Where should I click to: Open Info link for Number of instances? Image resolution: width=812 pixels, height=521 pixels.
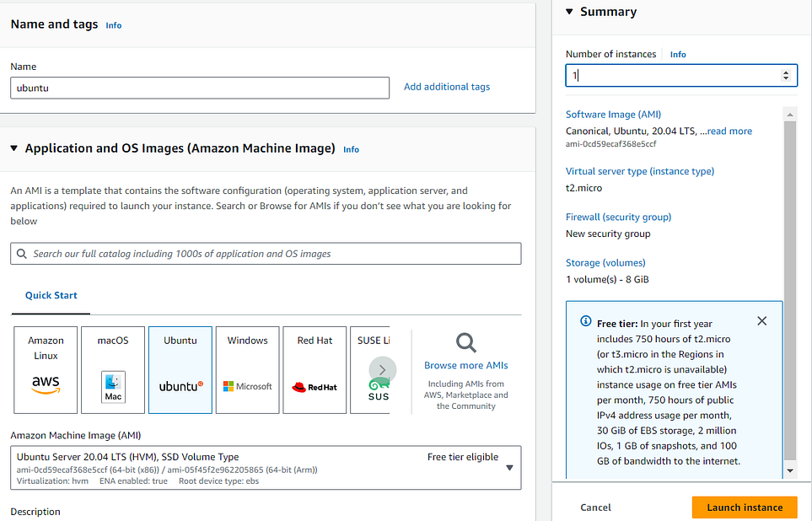tap(678, 55)
